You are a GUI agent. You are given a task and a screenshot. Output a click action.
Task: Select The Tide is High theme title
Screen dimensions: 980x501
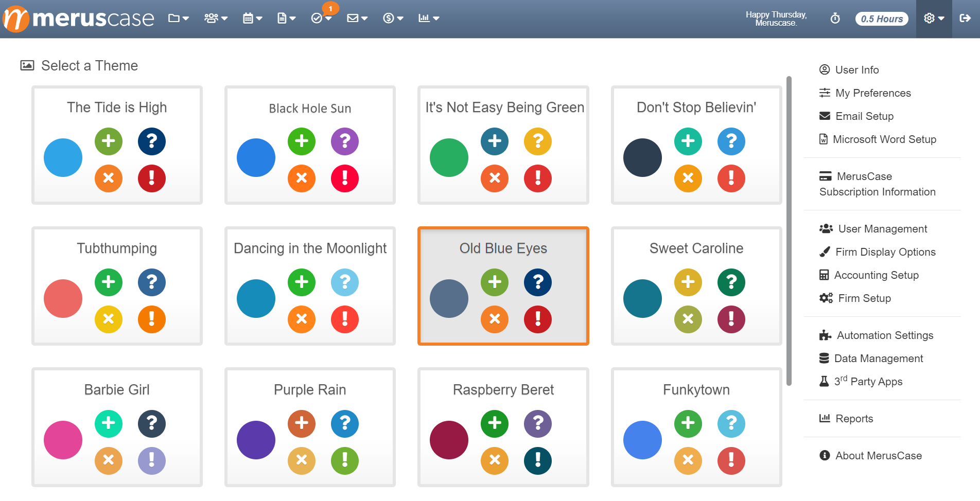point(117,108)
